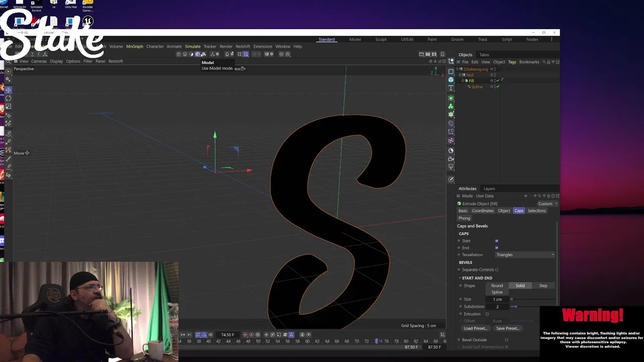Click the Points mode icon
644x362 pixels.
179,54
